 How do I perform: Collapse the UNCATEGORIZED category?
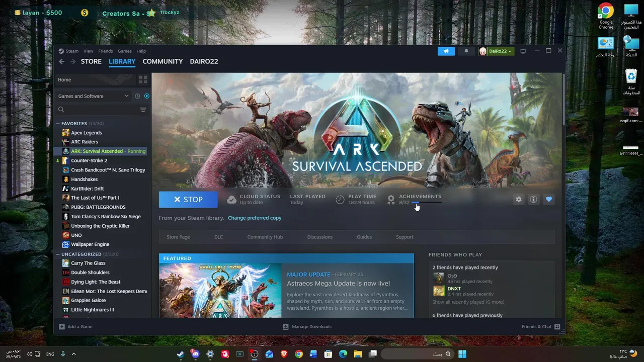(x=58, y=254)
